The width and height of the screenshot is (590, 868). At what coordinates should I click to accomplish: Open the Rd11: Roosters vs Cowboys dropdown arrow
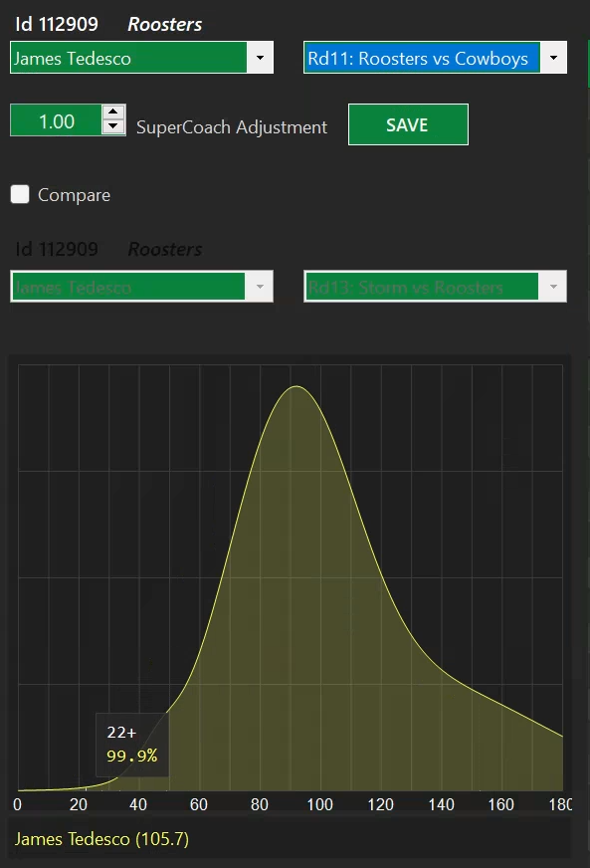[x=553, y=58]
